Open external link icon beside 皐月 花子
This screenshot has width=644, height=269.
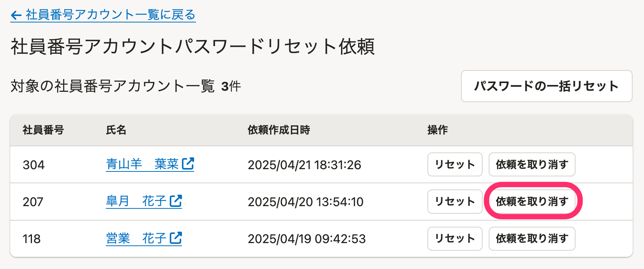(x=176, y=200)
